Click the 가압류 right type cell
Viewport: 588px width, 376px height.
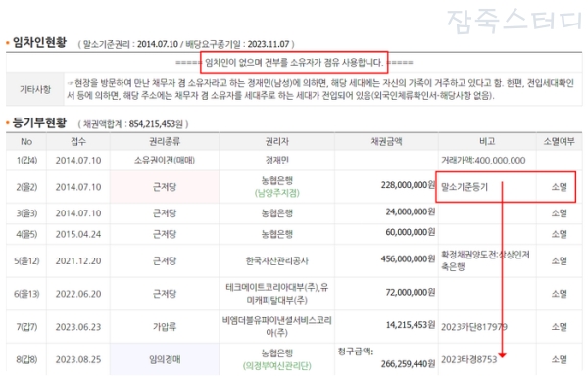coord(165,327)
